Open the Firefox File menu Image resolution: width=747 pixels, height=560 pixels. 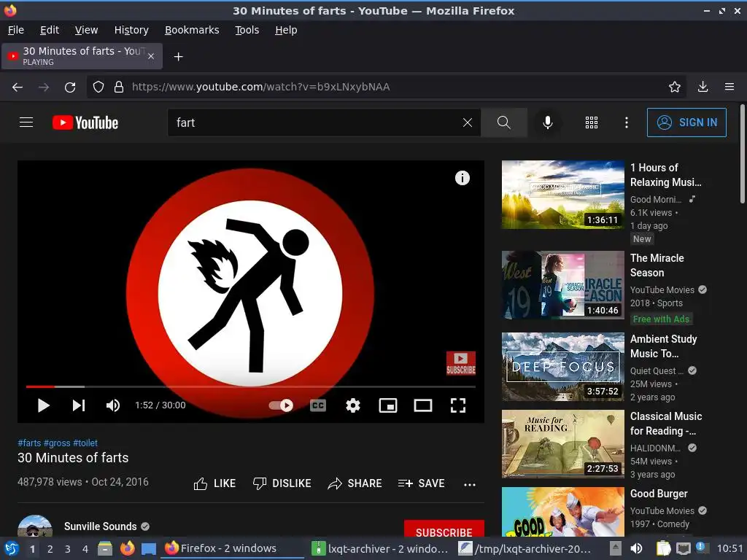16,30
